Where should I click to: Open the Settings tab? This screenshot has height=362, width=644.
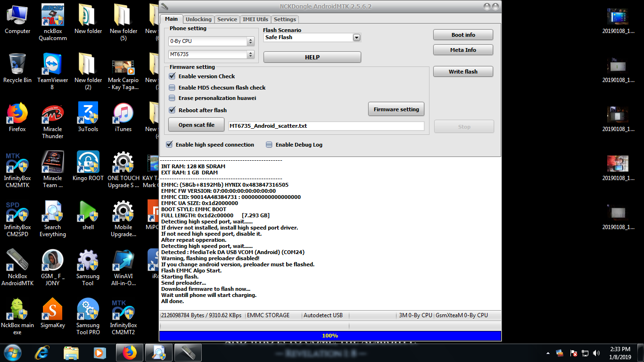click(x=285, y=19)
